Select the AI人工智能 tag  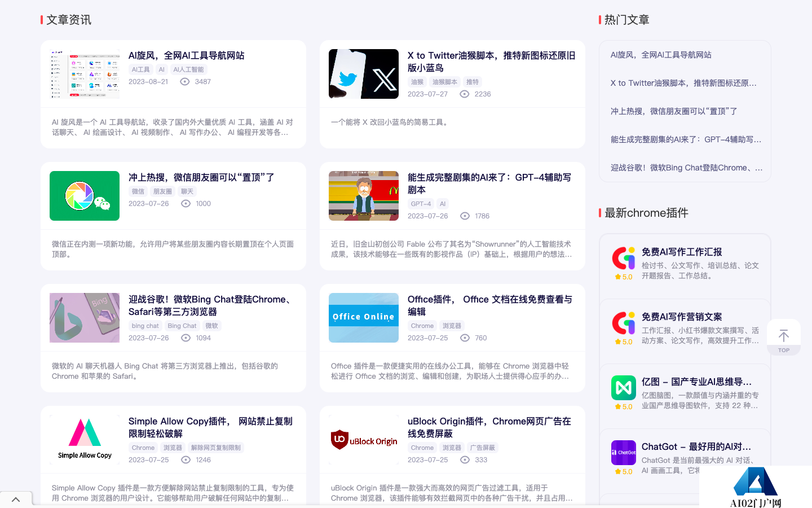tap(188, 69)
